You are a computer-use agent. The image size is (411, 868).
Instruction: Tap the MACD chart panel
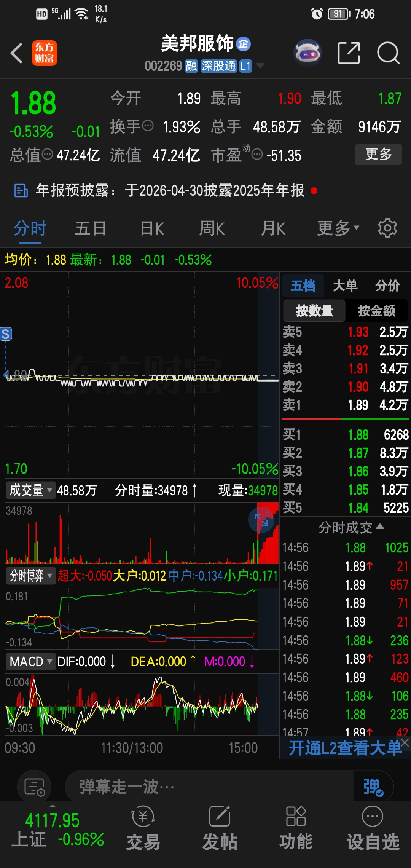coord(142,704)
